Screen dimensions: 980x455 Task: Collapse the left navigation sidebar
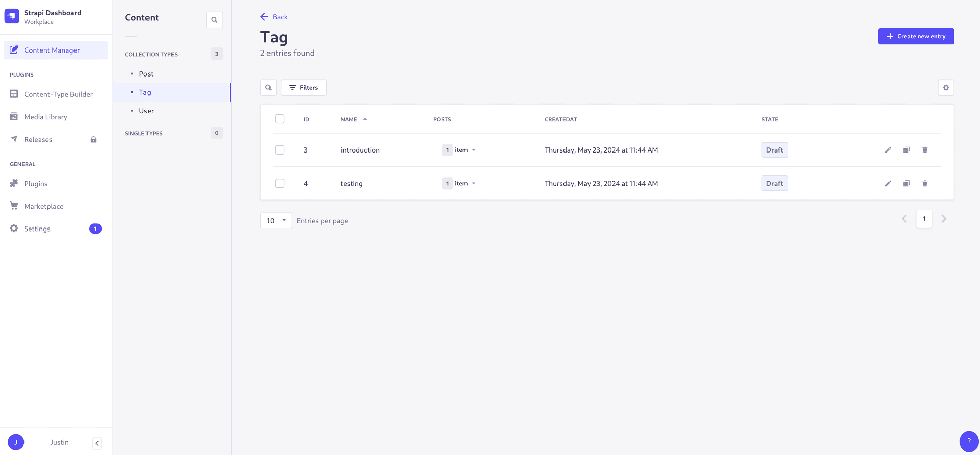click(97, 443)
